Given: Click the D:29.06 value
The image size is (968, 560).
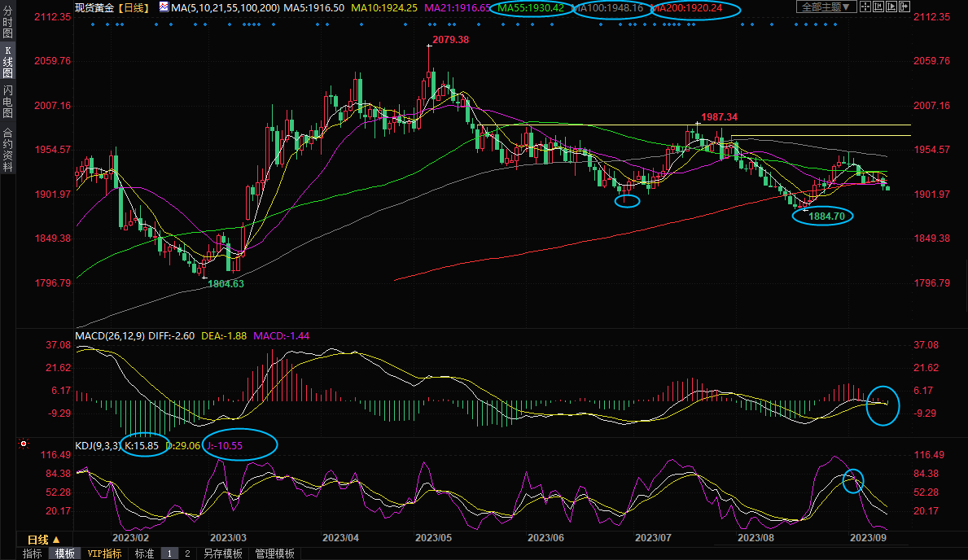Looking at the screenshot, I should (x=183, y=446).
